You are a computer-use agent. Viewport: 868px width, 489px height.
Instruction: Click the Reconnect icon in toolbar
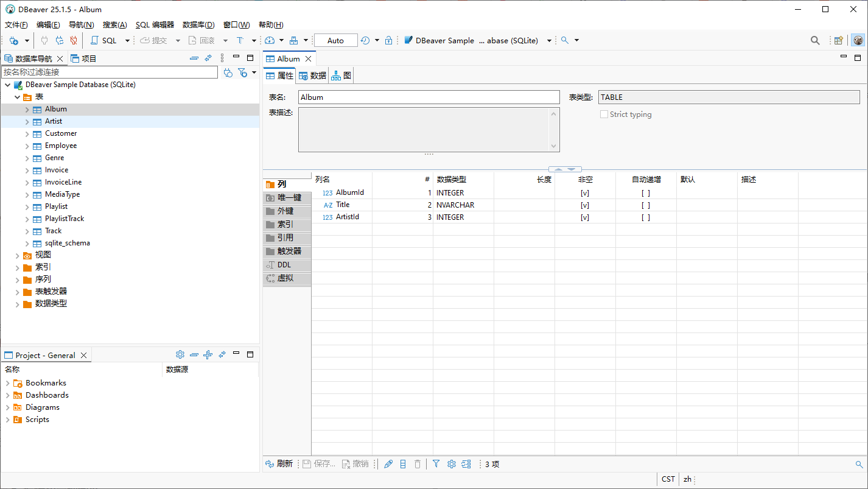click(59, 41)
